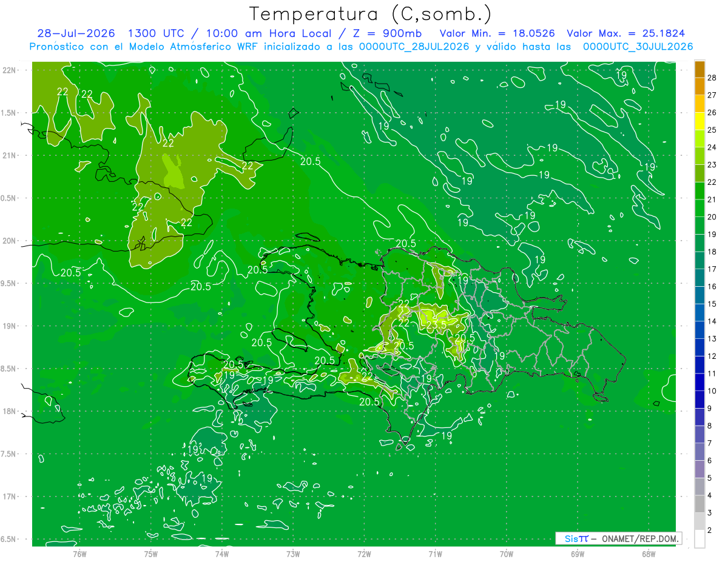Click the 'Valor Min. = 18.0526' readout

coord(497,33)
